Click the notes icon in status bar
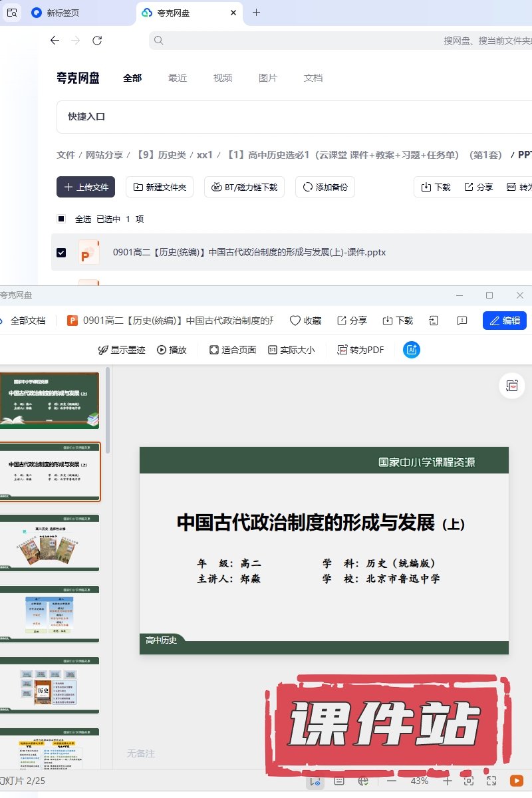This screenshot has width=532, height=798. point(339,781)
